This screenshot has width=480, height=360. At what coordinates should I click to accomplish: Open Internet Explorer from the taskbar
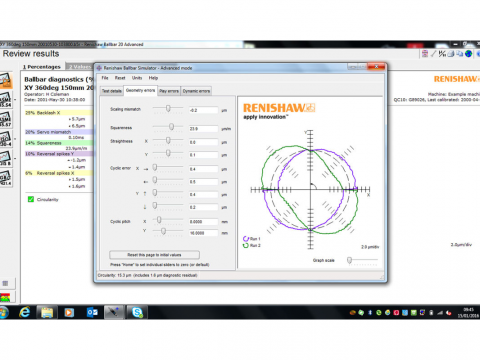[x=24, y=312]
